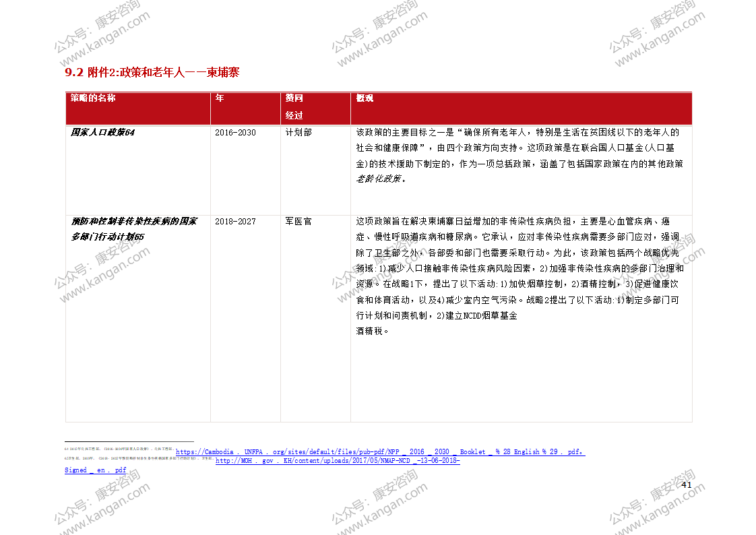Click the page number '41'

[x=687, y=485]
